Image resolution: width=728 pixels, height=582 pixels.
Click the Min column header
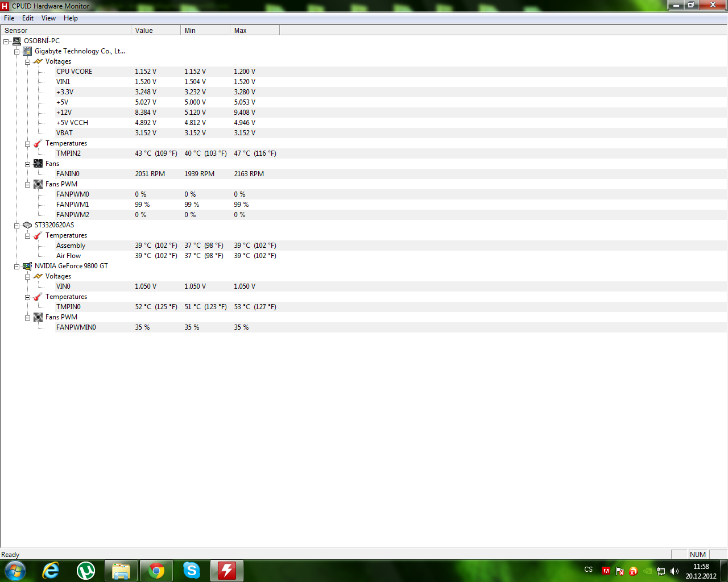click(x=205, y=30)
